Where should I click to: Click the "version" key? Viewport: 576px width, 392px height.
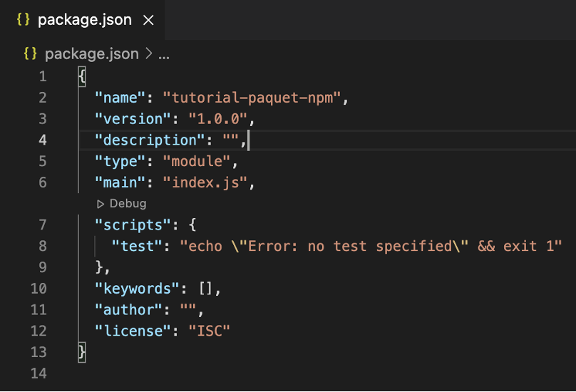[x=133, y=119]
